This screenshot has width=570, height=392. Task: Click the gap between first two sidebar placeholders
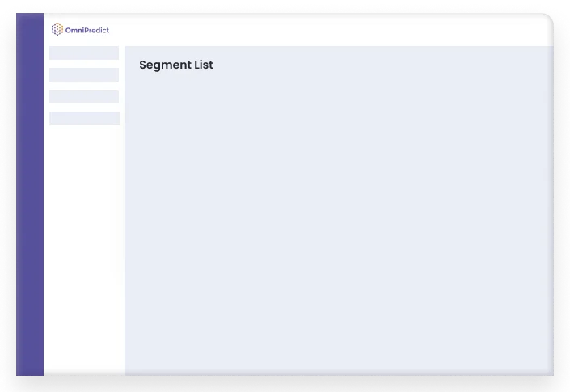pos(83,64)
